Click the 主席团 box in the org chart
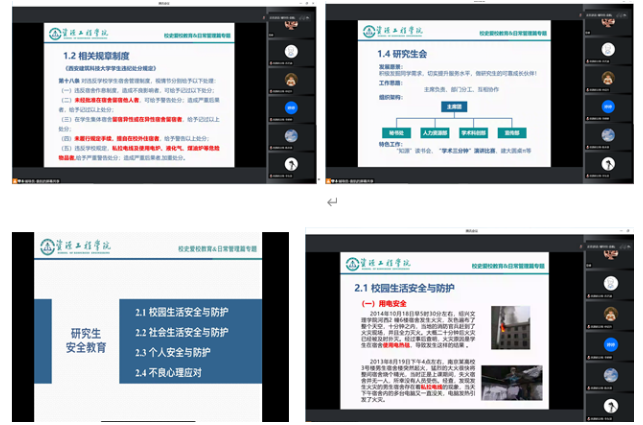The width and height of the screenshot is (643, 425). [455, 106]
